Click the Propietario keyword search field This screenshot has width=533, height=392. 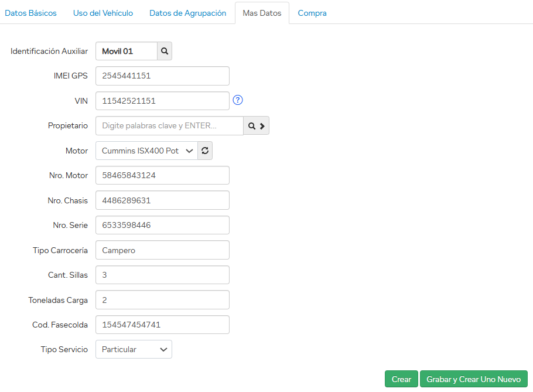169,126
